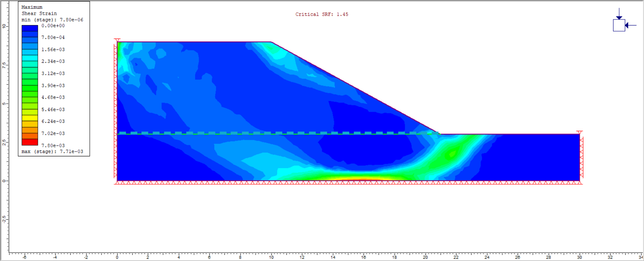Click the "min (stage): 7.80e-06" legend text
Image resolution: width=644 pixels, height=261 pixels.
click(52, 20)
